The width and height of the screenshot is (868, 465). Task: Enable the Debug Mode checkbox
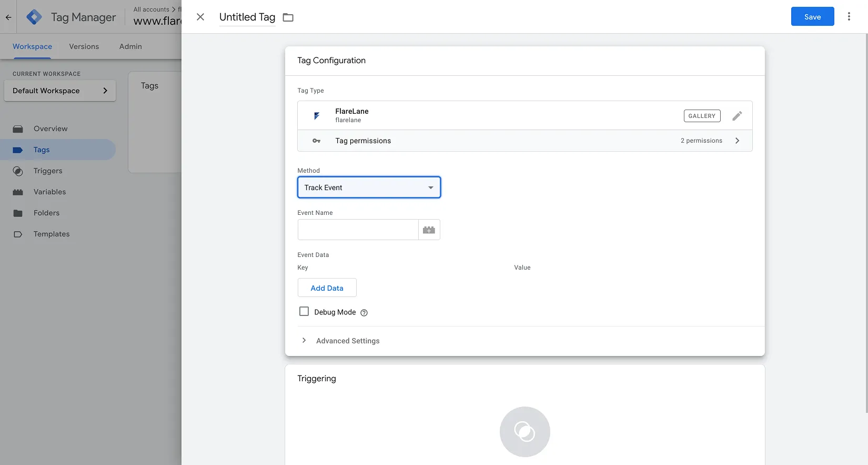point(304,311)
